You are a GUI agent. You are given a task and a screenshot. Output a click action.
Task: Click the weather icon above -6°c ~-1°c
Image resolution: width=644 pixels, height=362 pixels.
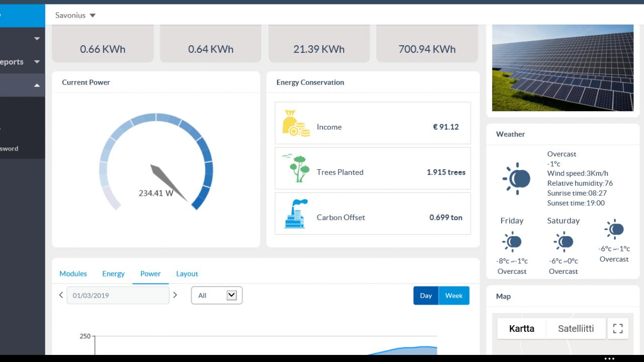[614, 230]
